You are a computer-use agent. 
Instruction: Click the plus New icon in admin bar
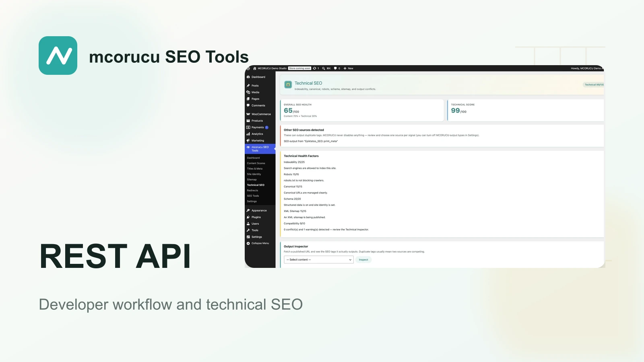coord(345,68)
